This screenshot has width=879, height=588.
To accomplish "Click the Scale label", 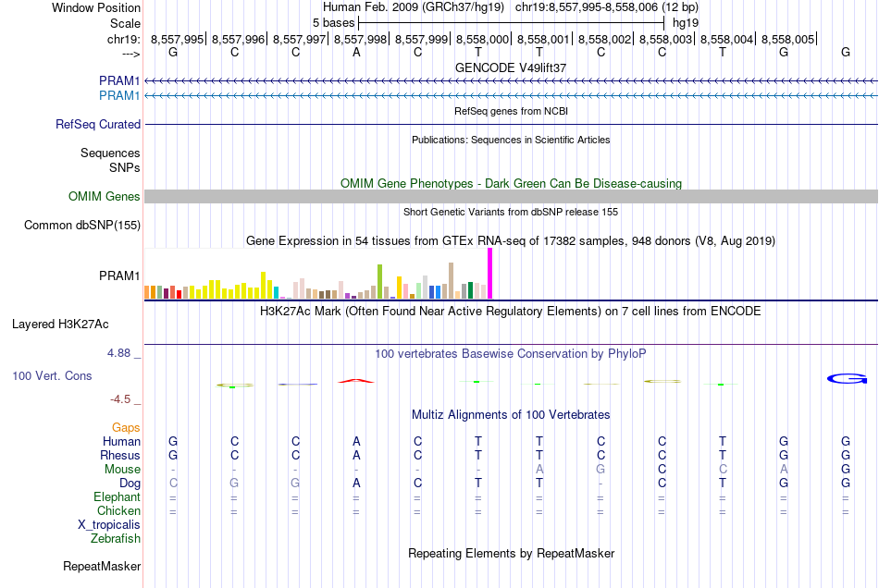I will pos(125,23).
